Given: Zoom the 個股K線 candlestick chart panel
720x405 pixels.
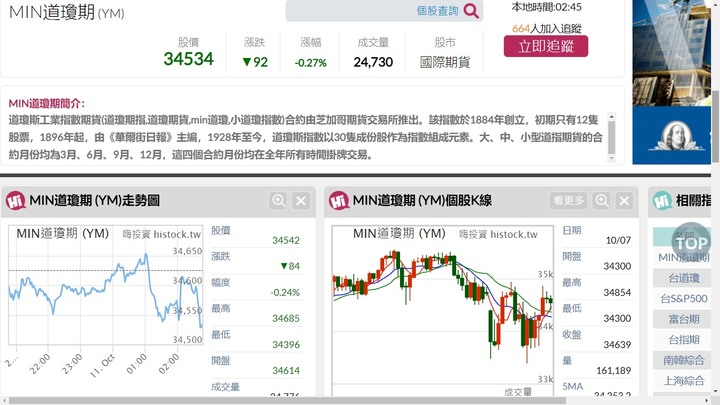Looking at the screenshot, I should pos(602,201).
